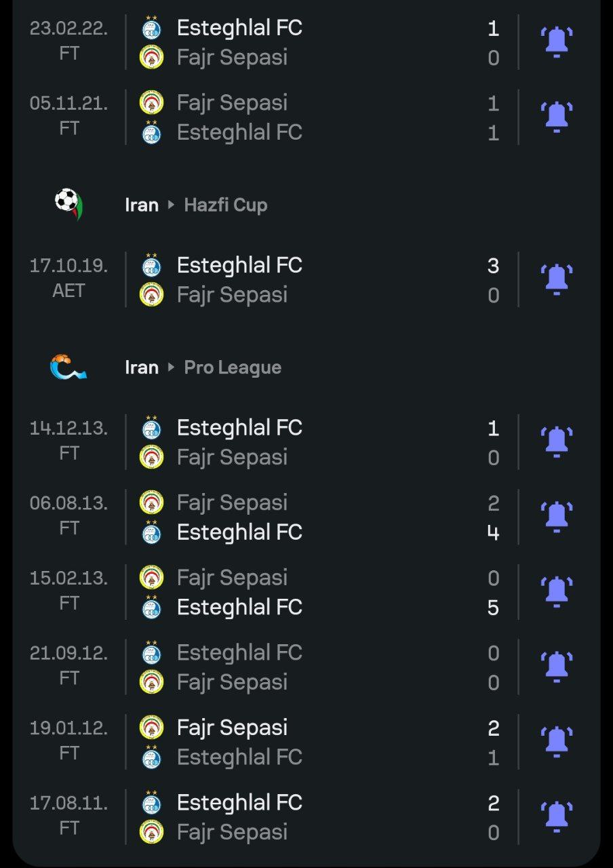Open the Hazfi Cup competition link
This screenshot has width=613, height=868.
click(226, 205)
